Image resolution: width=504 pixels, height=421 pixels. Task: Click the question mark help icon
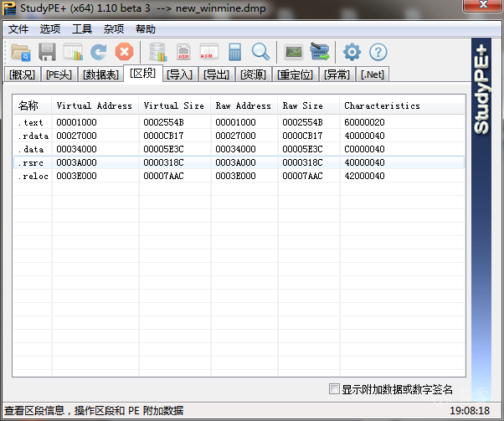378,52
